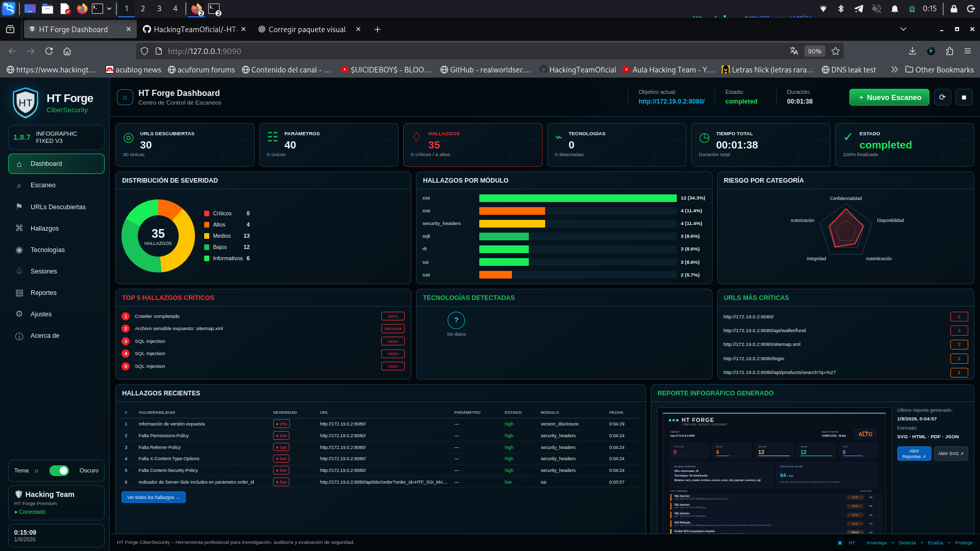The width and height of the screenshot is (980, 551).
Task: Open Hallazgos in the sidebar
Action: coord(56,228)
